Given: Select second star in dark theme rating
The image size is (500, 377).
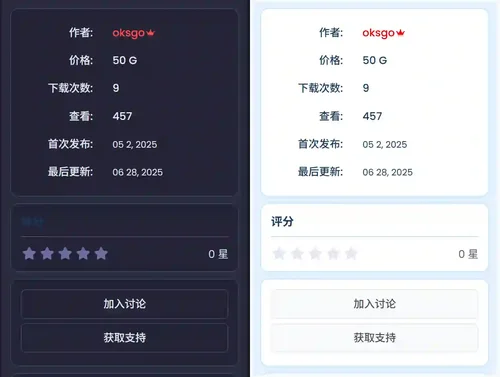Looking at the screenshot, I should (x=47, y=254).
